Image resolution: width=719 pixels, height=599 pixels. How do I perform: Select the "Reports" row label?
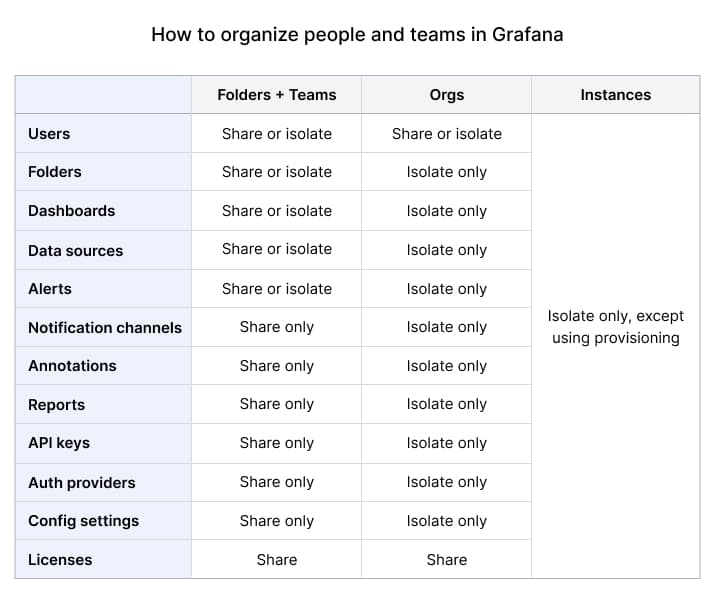(56, 405)
